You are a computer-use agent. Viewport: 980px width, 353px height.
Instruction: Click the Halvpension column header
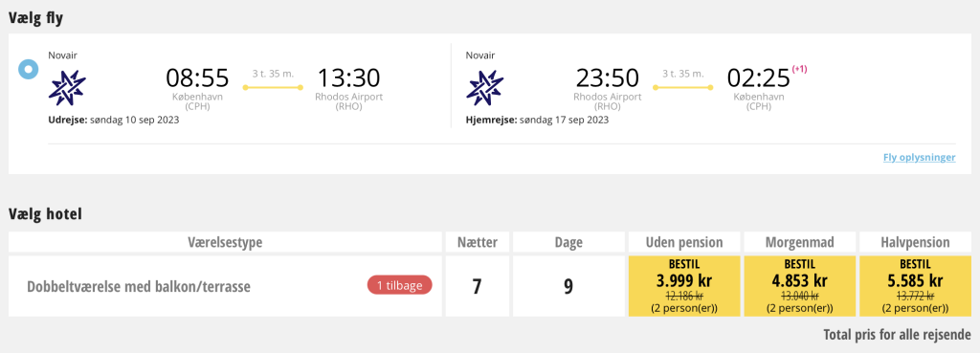(x=915, y=242)
